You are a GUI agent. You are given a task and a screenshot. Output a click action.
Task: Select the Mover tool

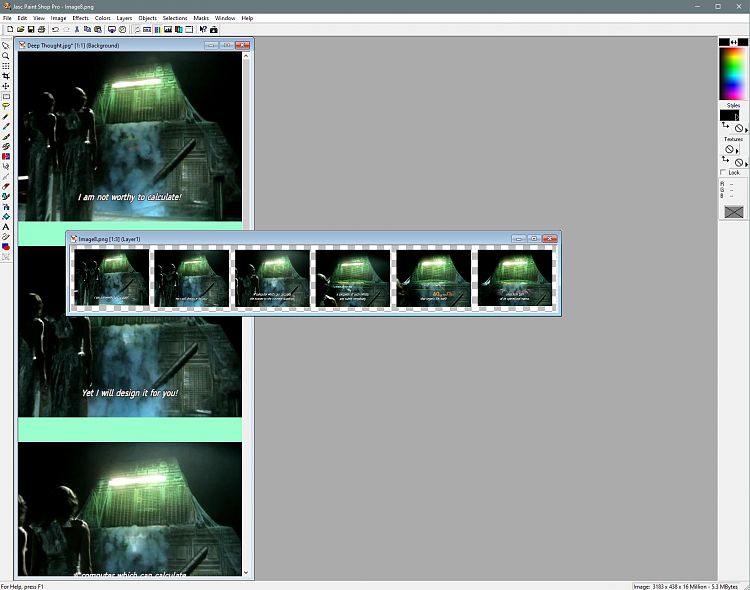(6, 86)
